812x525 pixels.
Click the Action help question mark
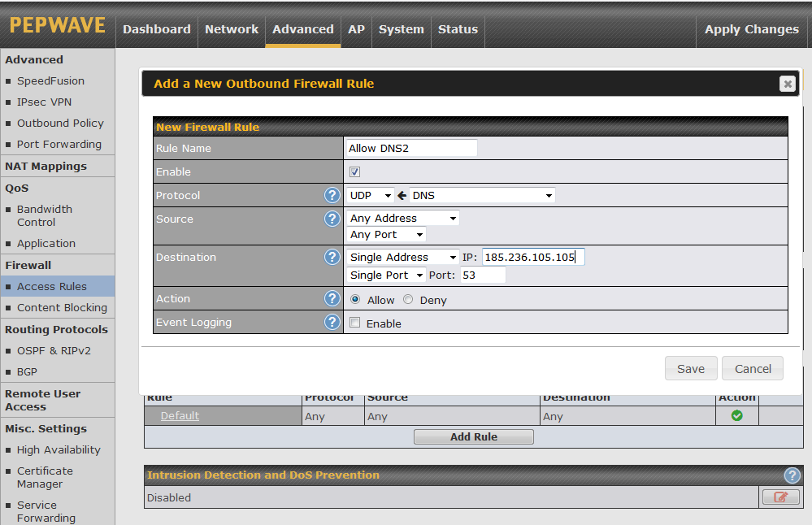pyautogui.click(x=332, y=298)
